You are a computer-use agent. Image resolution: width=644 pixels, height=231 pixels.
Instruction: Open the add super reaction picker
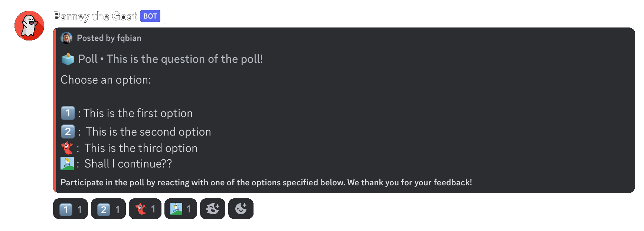213,209
